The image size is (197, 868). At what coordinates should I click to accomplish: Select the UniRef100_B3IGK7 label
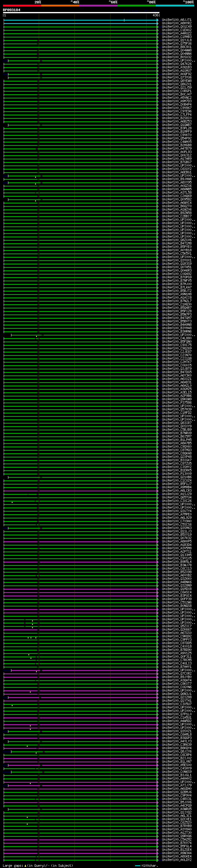(x=176, y=460)
